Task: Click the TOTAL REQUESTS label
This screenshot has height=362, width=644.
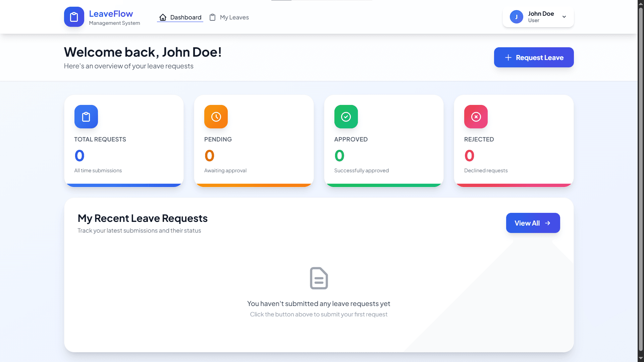Action: (x=100, y=139)
